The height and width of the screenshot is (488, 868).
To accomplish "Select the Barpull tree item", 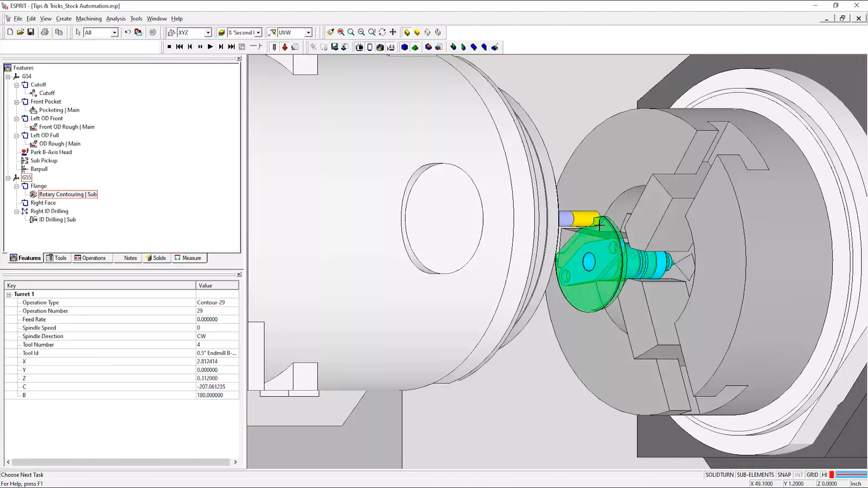I will click(x=39, y=169).
